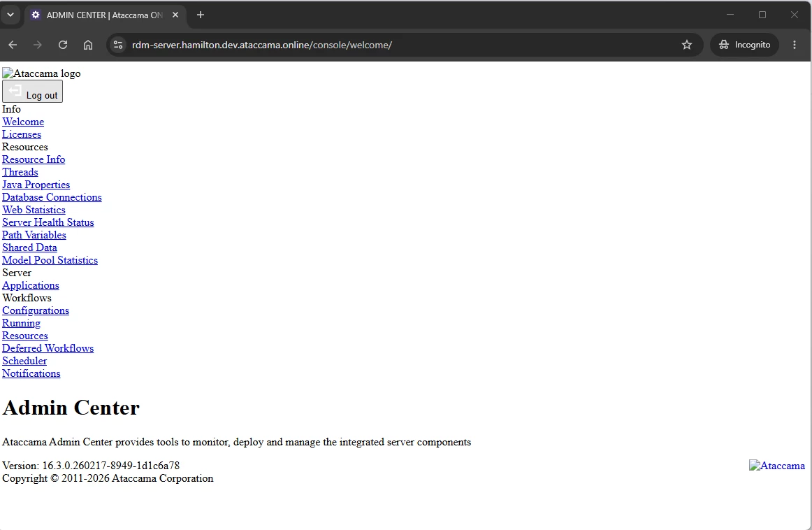The width and height of the screenshot is (812, 530).
Task: Open the Deferred Workflows link
Action: (48, 348)
